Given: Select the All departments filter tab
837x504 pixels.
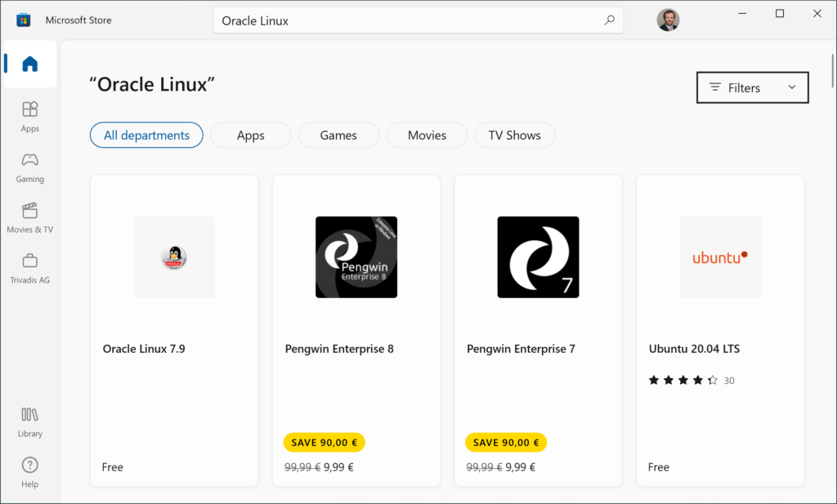Looking at the screenshot, I should 146,135.
